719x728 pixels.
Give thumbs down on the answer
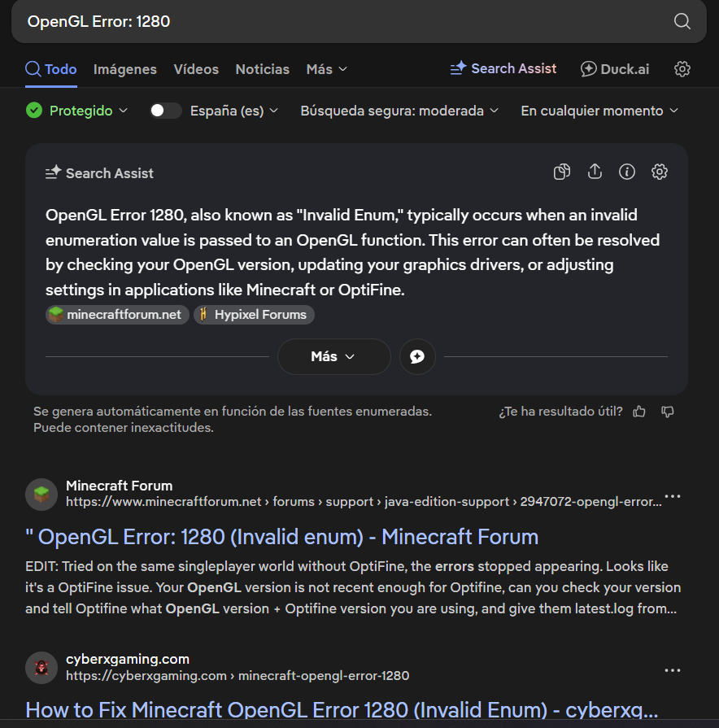click(668, 412)
